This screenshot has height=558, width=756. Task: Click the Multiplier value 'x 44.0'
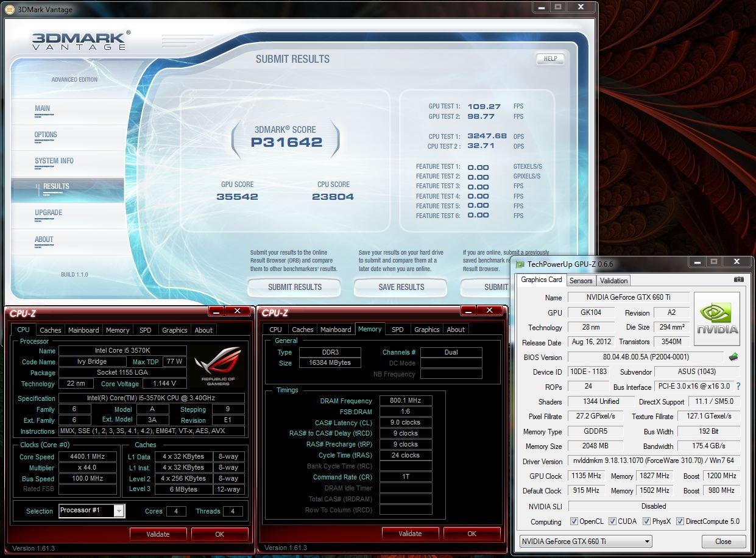[x=88, y=468]
